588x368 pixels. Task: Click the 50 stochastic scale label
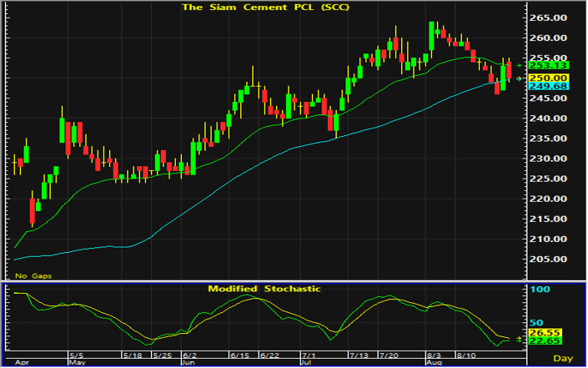pyautogui.click(x=536, y=323)
